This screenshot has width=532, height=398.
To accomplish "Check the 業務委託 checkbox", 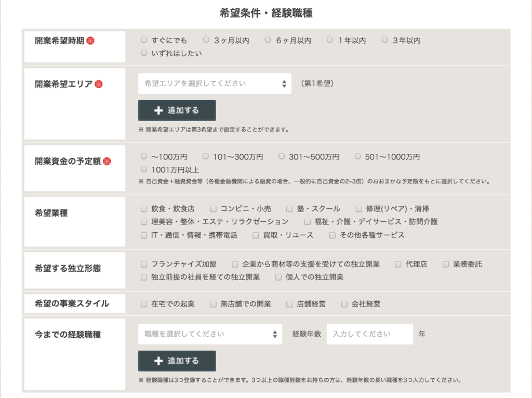I will point(446,264).
